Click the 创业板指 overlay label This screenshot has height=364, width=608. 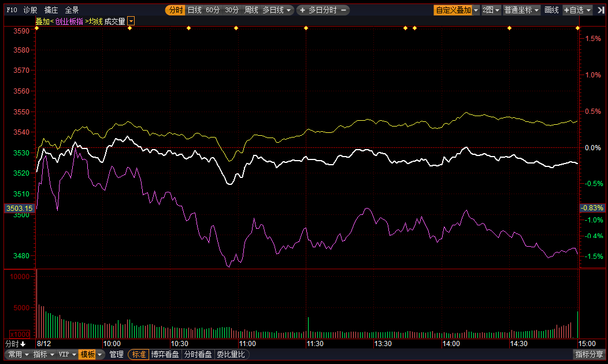tap(69, 22)
